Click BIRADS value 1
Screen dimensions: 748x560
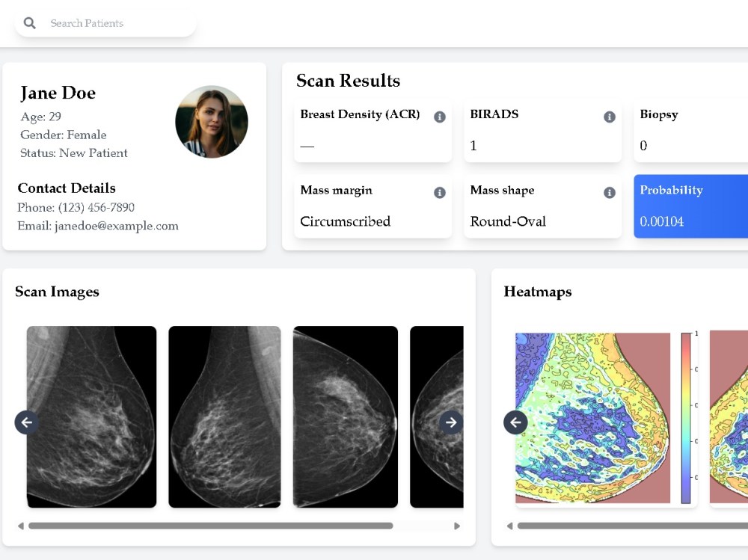(473, 146)
